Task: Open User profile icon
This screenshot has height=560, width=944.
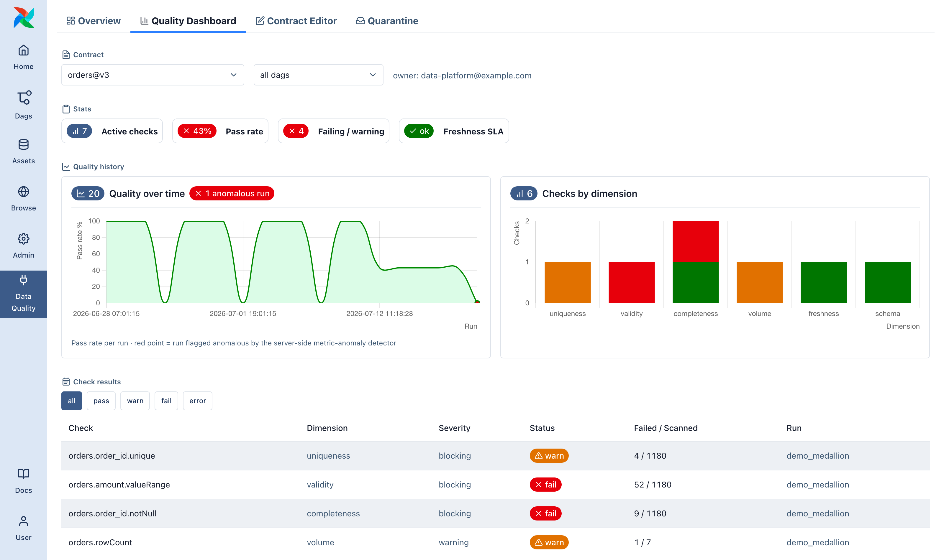Action: 23,521
